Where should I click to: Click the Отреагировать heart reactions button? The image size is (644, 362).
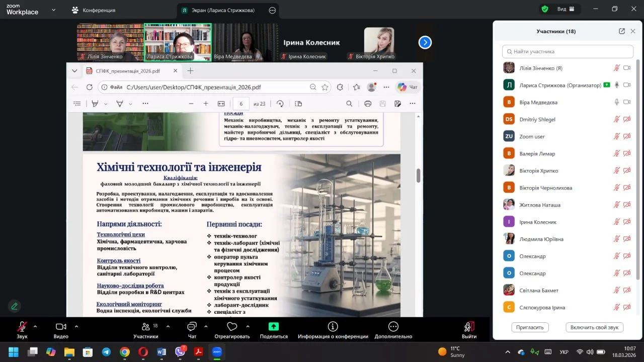pos(232,330)
